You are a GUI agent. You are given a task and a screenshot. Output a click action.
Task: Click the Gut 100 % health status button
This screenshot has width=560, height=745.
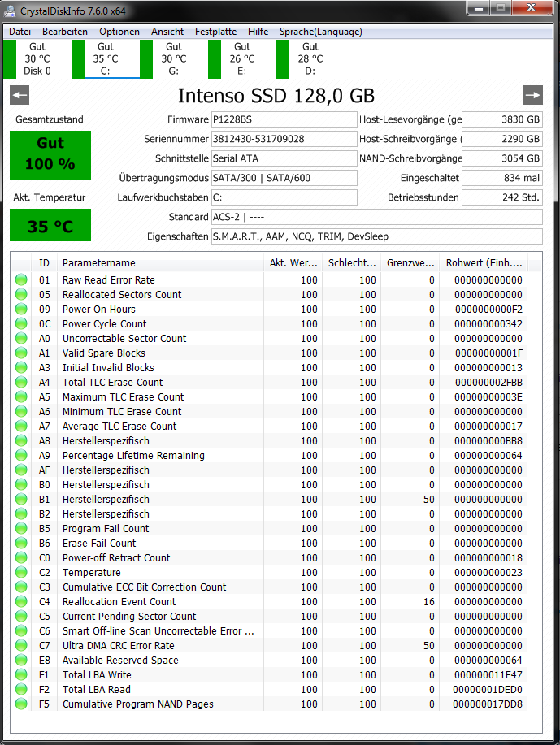(50, 155)
